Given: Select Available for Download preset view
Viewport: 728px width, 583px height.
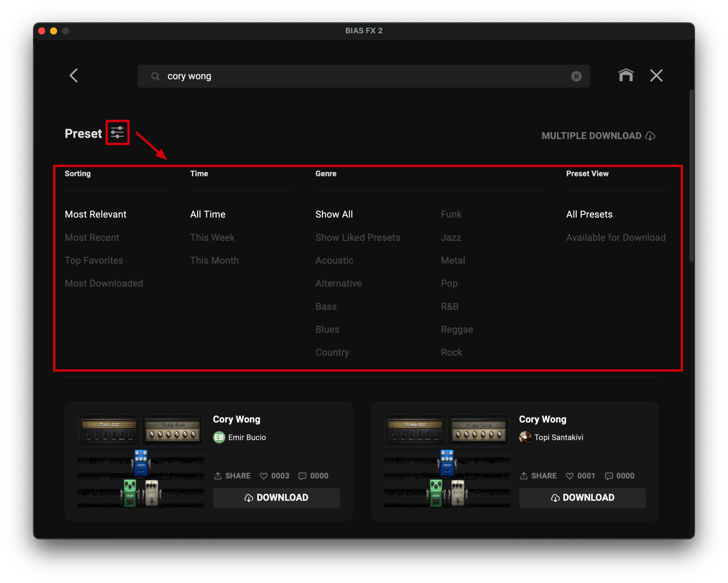Looking at the screenshot, I should (615, 238).
